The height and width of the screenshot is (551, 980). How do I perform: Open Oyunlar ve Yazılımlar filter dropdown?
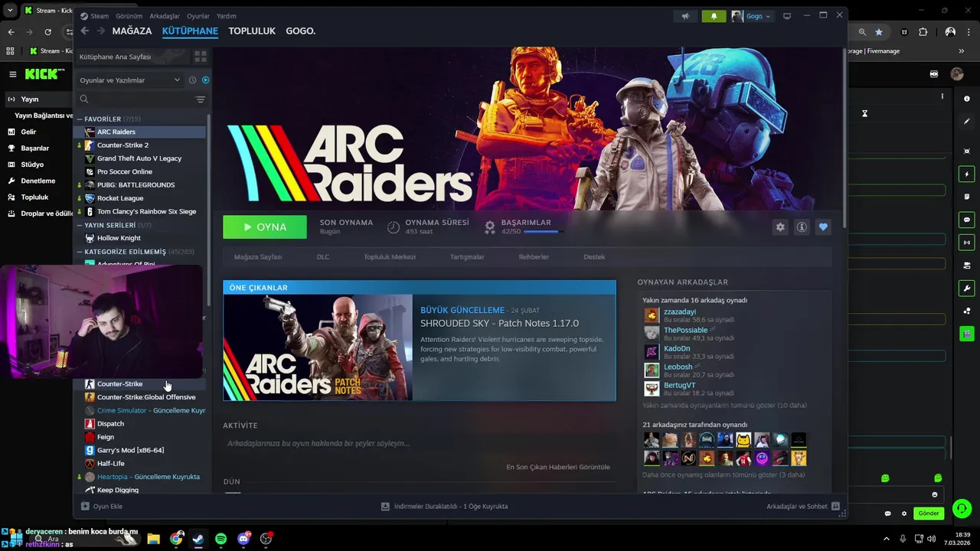130,80
